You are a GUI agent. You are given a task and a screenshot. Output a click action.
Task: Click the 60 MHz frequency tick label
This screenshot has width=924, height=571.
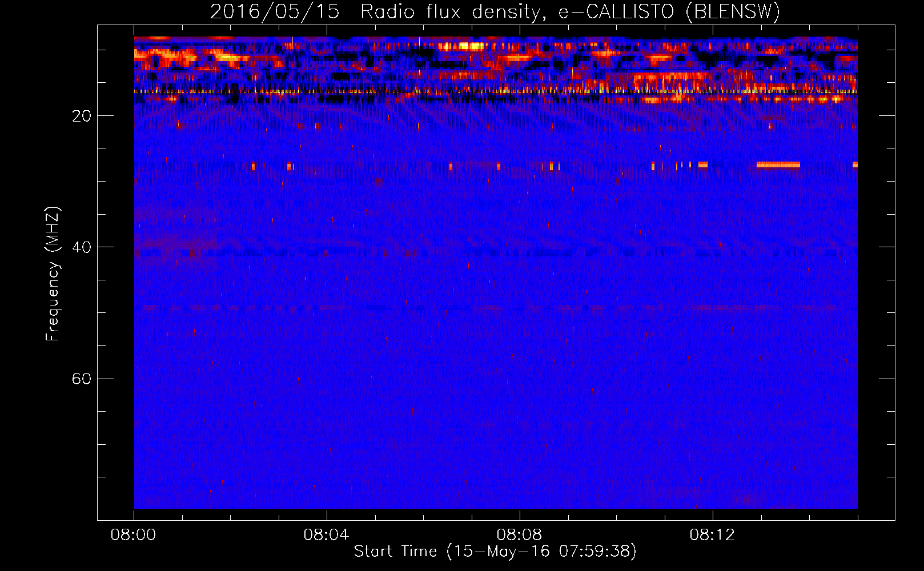(x=82, y=379)
